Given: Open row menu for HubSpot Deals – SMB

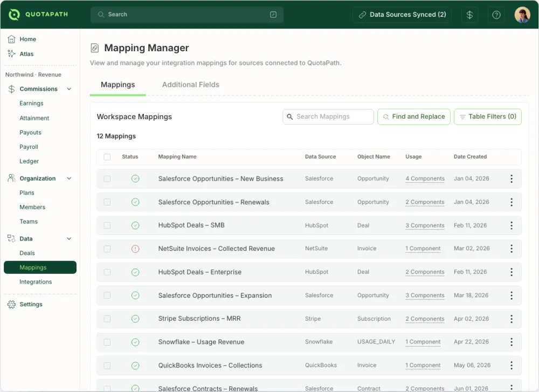Looking at the screenshot, I should tap(512, 225).
